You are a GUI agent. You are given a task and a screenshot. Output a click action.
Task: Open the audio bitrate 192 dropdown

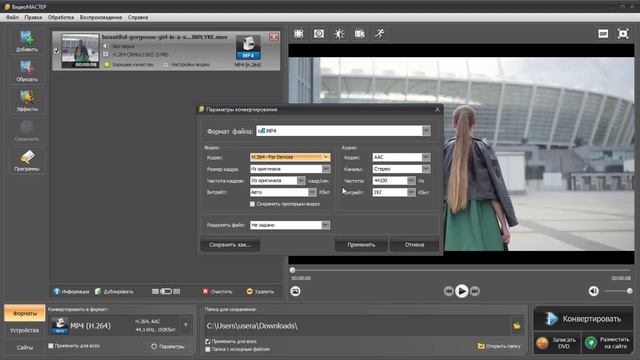pyautogui.click(x=393, y=192)
